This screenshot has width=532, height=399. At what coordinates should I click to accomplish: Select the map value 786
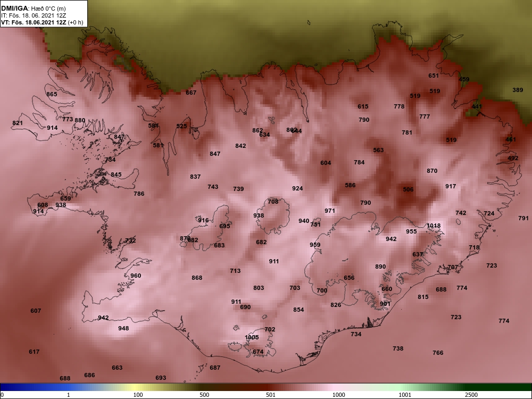click(x=139, y=194)
